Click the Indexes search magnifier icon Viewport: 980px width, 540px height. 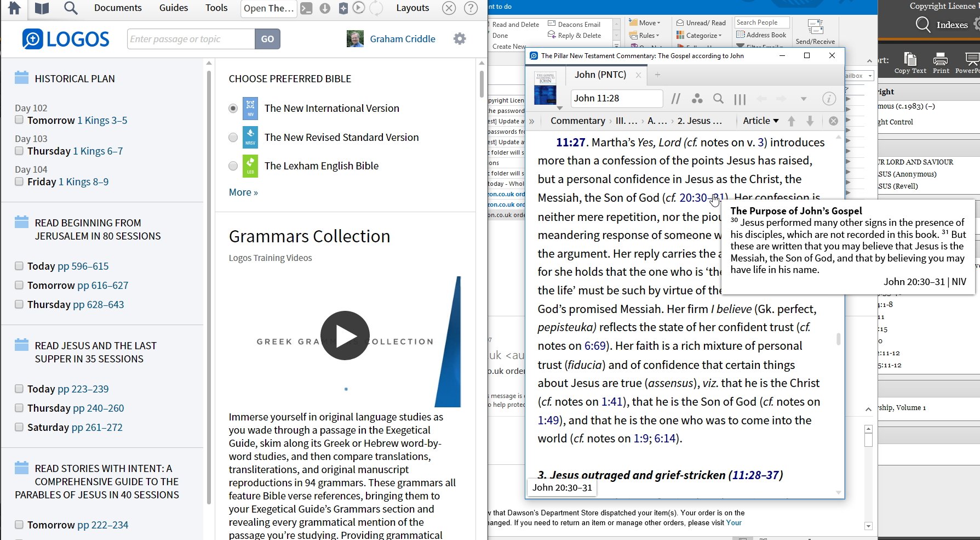(922, 25)
